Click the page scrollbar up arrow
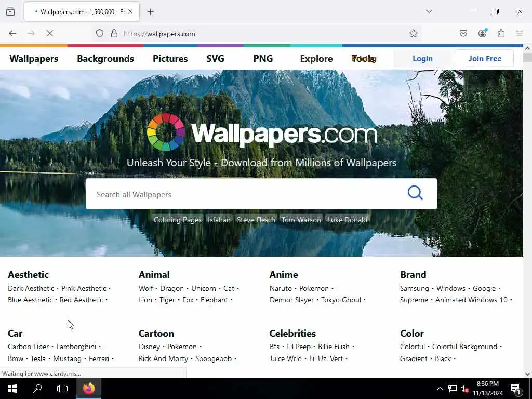Viewport: 532px width, 399px height. tap(527, 48)
